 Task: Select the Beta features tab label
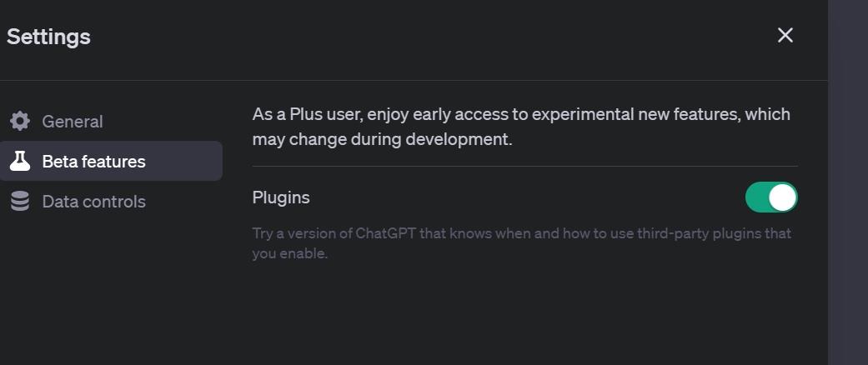click(x=93, y=162)
